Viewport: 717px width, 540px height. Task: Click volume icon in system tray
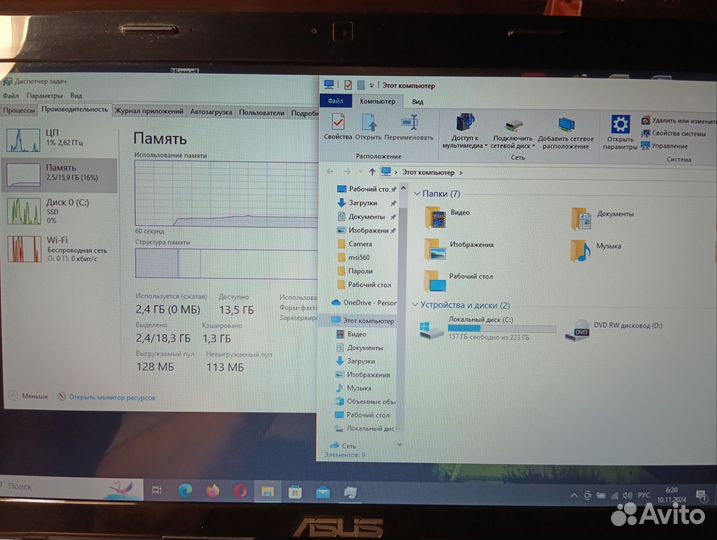pos(627,496)
